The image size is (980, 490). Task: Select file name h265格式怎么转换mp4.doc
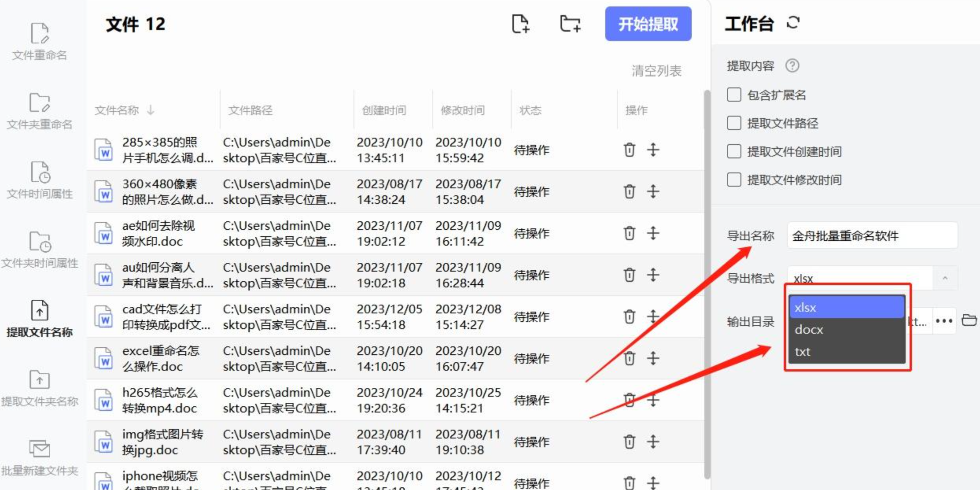160,400
